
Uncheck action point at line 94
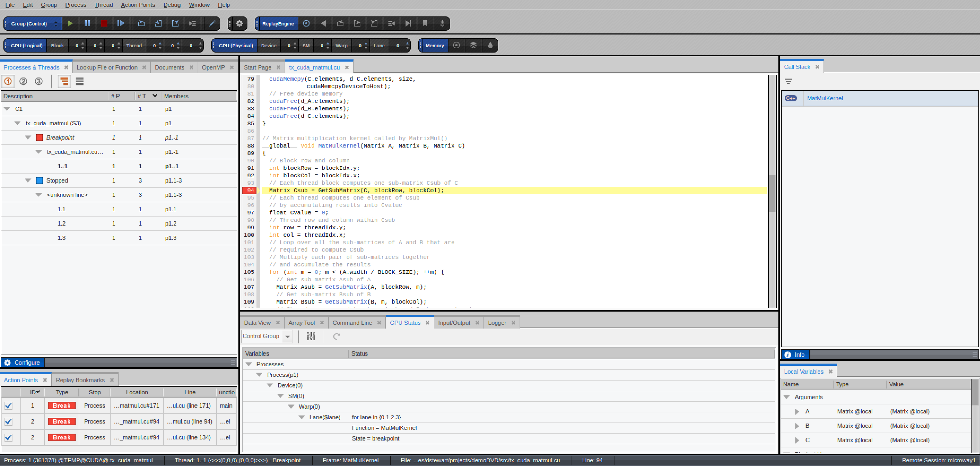pos(8,422)
